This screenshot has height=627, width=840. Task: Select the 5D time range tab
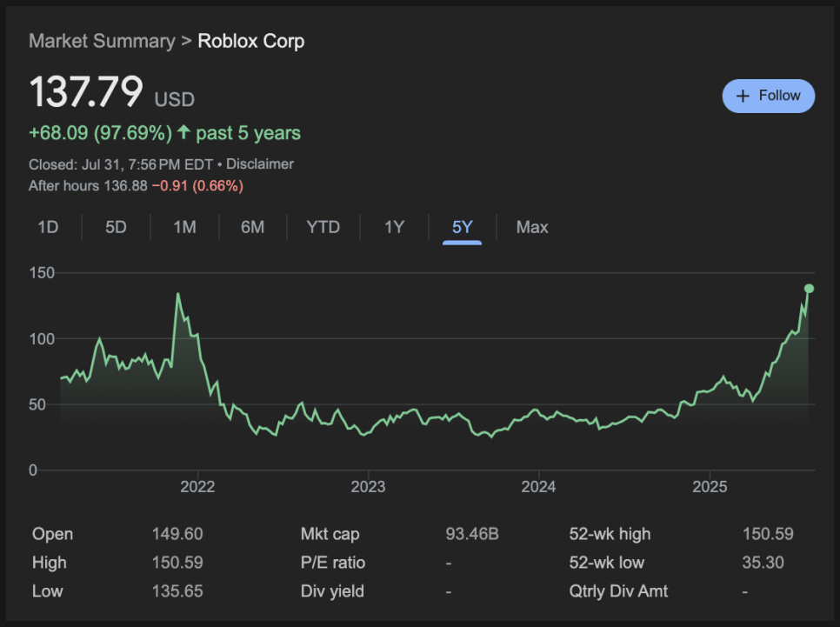tap(116, 227)
